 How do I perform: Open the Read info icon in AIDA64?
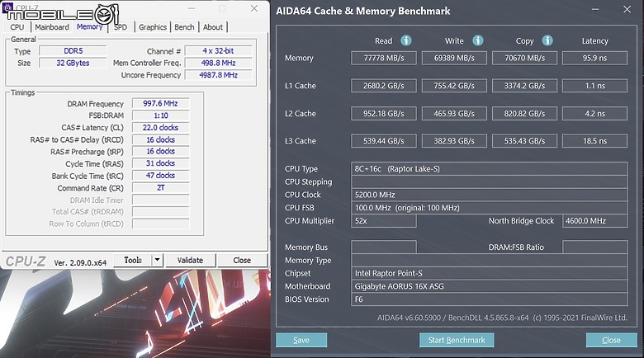click(x=405, y=40)
